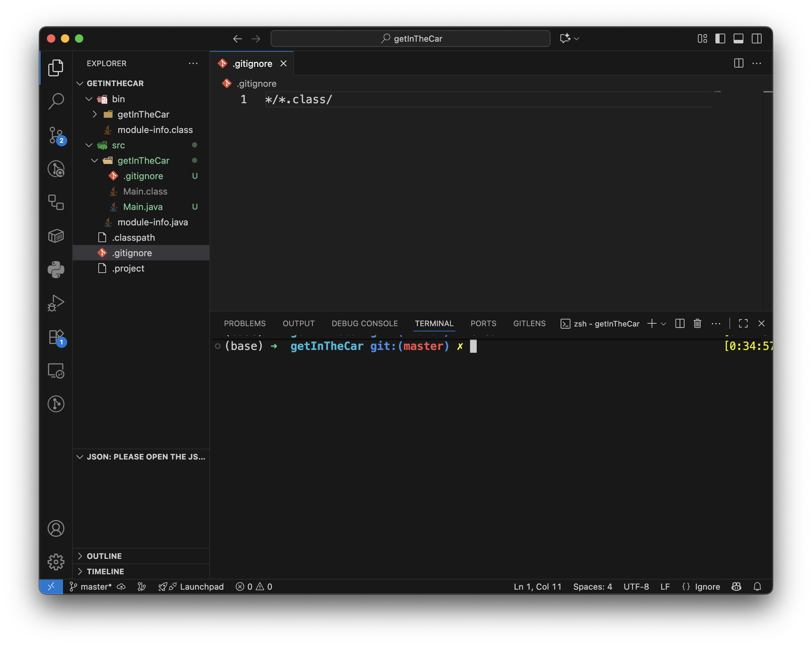Open the notifications bell in status bar
The height and width of the screenshot is (646, 812).
coord(757,587)
